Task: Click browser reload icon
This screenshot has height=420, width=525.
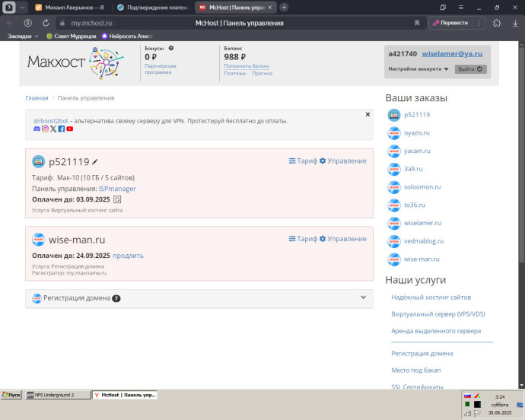Action: pyautogui.click(x=46, y=23)
